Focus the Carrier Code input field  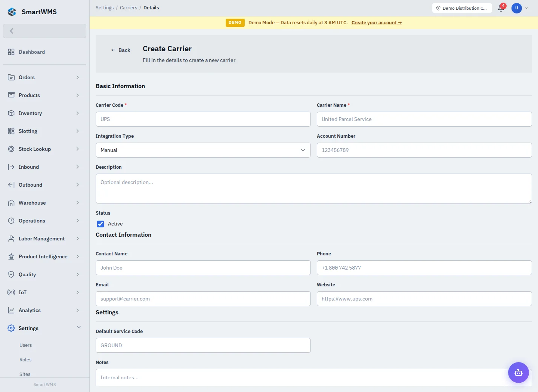tap(203, 119)
